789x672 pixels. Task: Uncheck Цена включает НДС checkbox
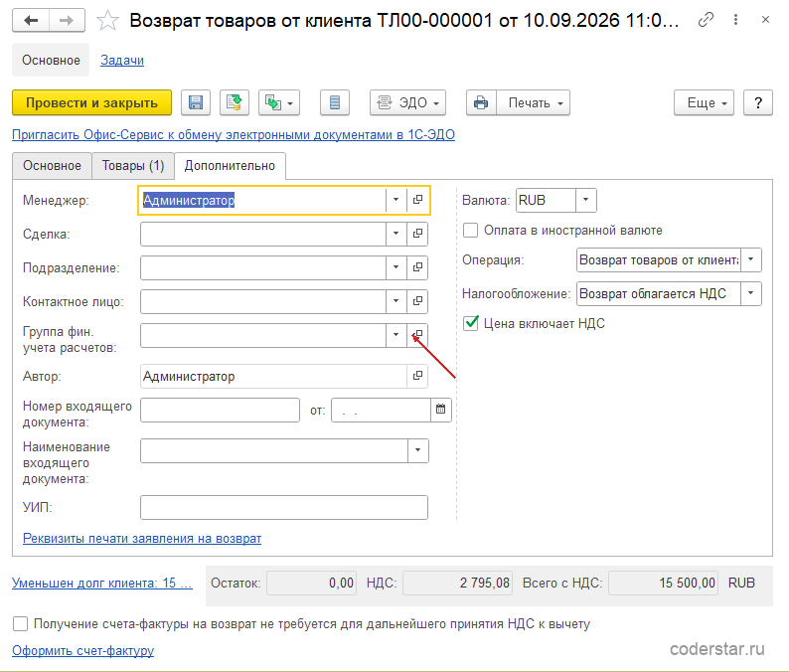470,323
